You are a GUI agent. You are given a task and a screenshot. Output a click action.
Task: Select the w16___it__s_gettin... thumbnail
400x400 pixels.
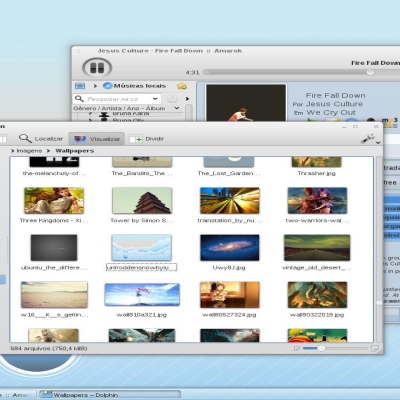click(54, 295)
